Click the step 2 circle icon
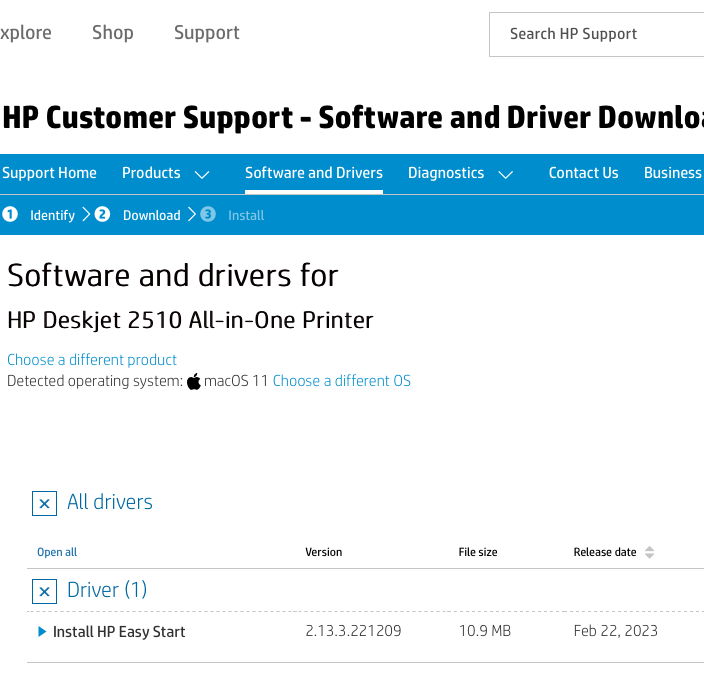The image size is (704, 676). point(102,215)
